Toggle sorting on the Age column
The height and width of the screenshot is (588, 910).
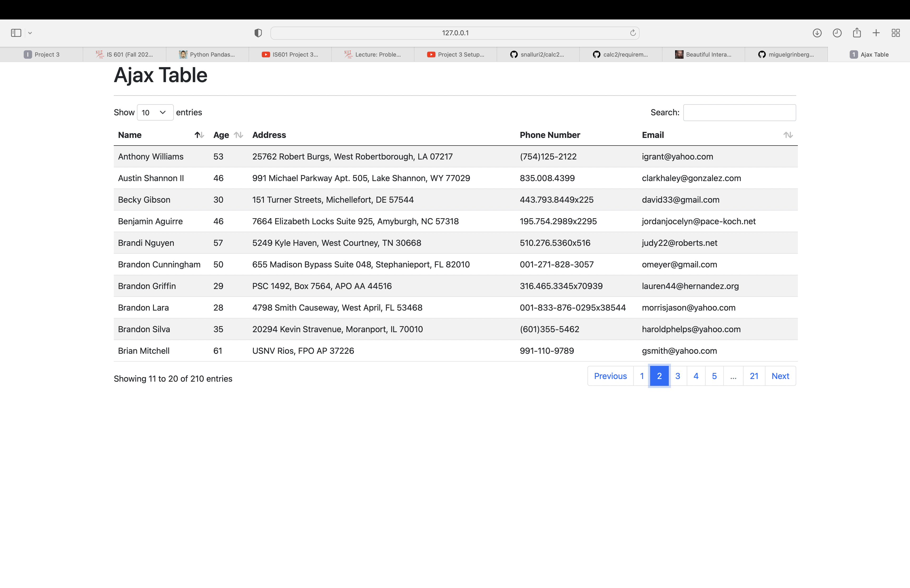click(238, 135)
